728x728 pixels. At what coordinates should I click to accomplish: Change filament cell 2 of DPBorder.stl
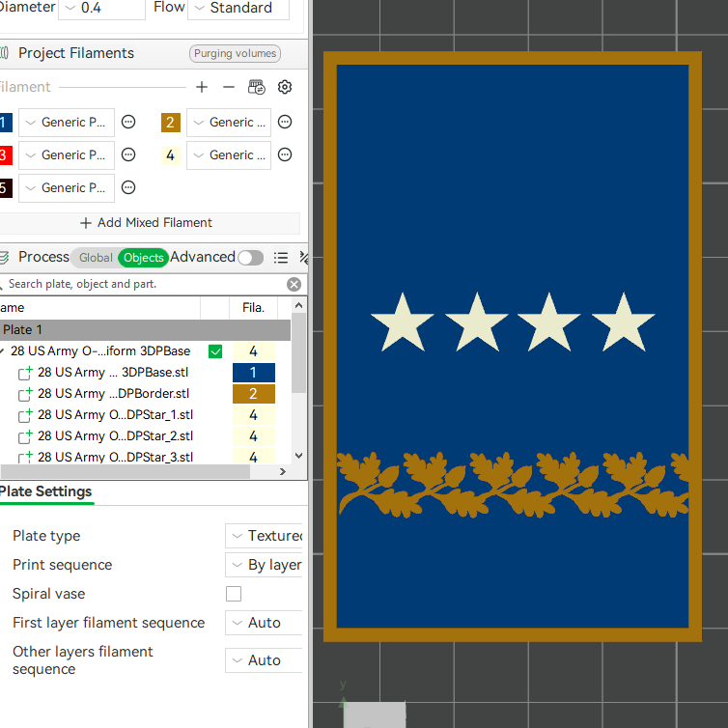click(254, 394)
